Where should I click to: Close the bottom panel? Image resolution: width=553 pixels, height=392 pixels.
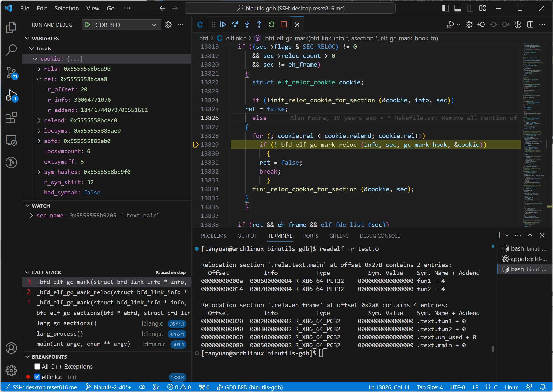tap(542, 235)
